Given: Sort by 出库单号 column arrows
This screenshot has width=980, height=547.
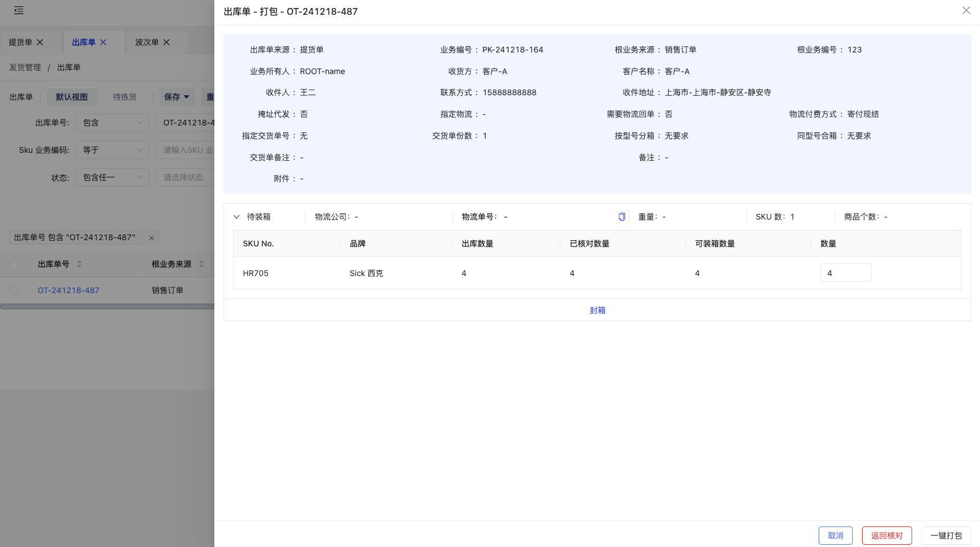Looking at the screenshot, I should (x=79, y=264).
